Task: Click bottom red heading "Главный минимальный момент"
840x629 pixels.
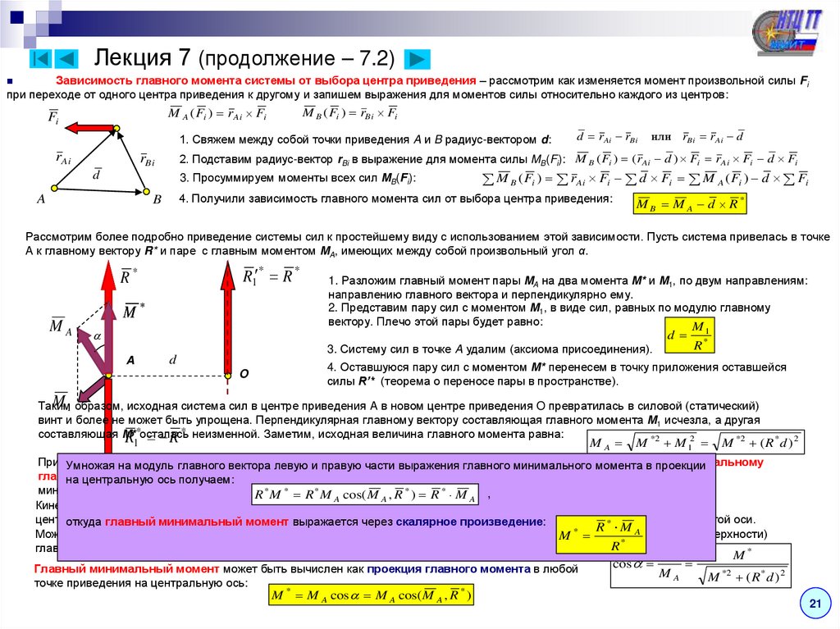Action: (126, 569)
